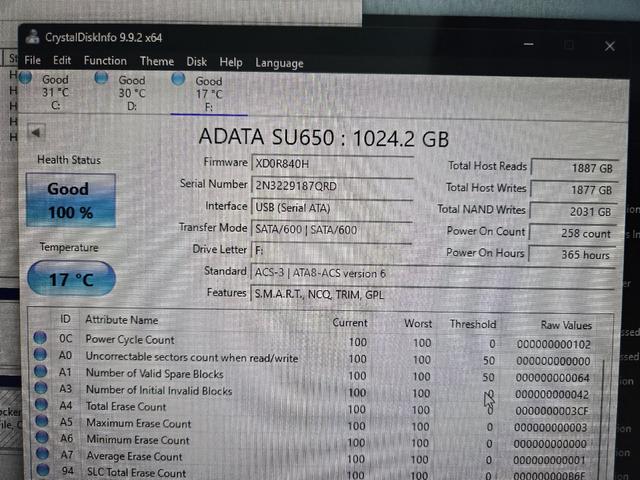Open the Edit menu
The width and height of the screenshot is (640, 480).
pyautogui.click(x=62, y=61)
